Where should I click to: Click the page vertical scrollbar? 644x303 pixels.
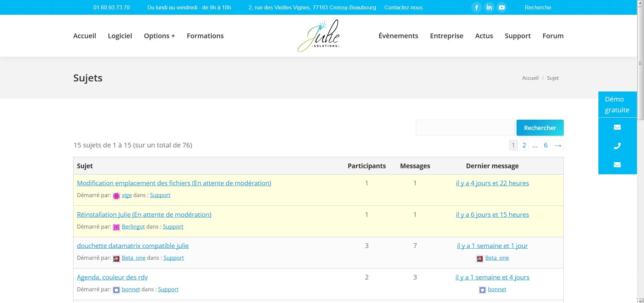tap(640, 63)
